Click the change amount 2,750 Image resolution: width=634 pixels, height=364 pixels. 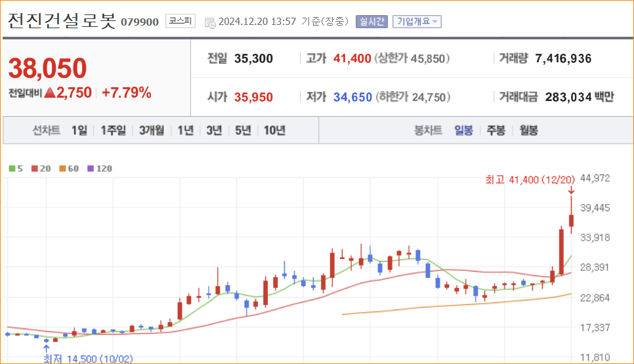tap(74, 92)
